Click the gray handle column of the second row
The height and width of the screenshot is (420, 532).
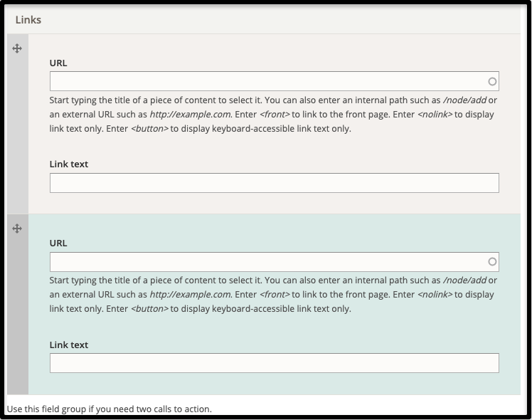[18, 304]
